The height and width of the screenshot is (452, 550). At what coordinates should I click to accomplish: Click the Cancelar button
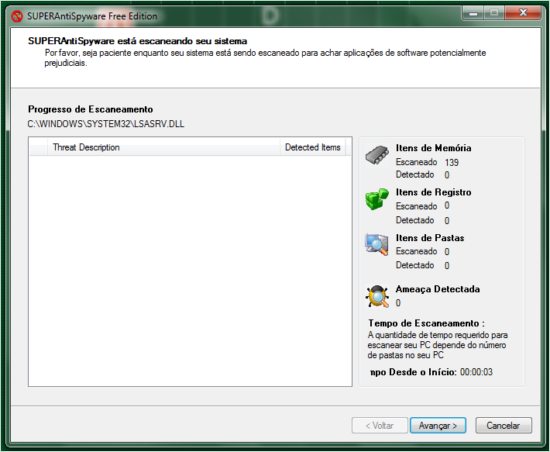[503, 425]
